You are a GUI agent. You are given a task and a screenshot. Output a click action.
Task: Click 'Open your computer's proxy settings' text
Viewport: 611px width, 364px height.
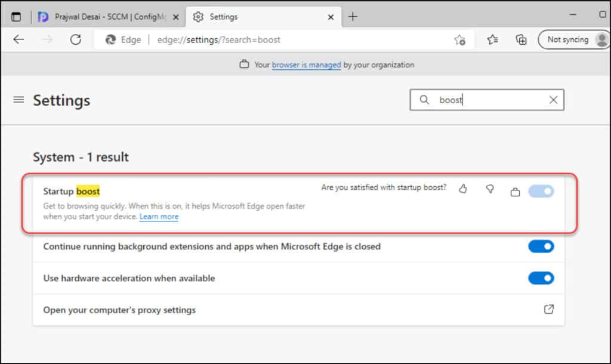(119, 310)
